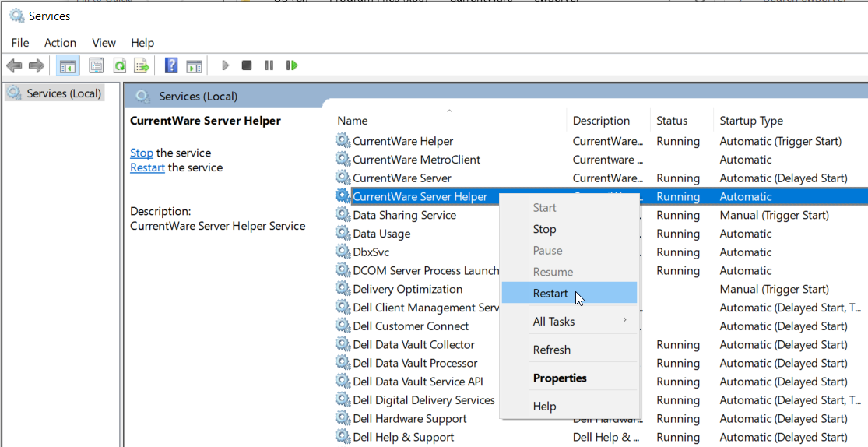Expand All Tasks submenu in context menu
This screenshot has height=447, width=868.
(570, 322)
